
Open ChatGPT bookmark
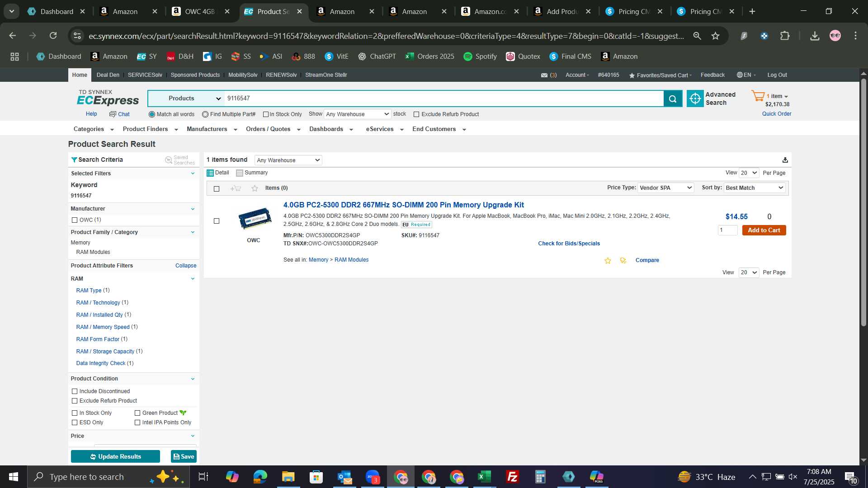pos(377,56)
